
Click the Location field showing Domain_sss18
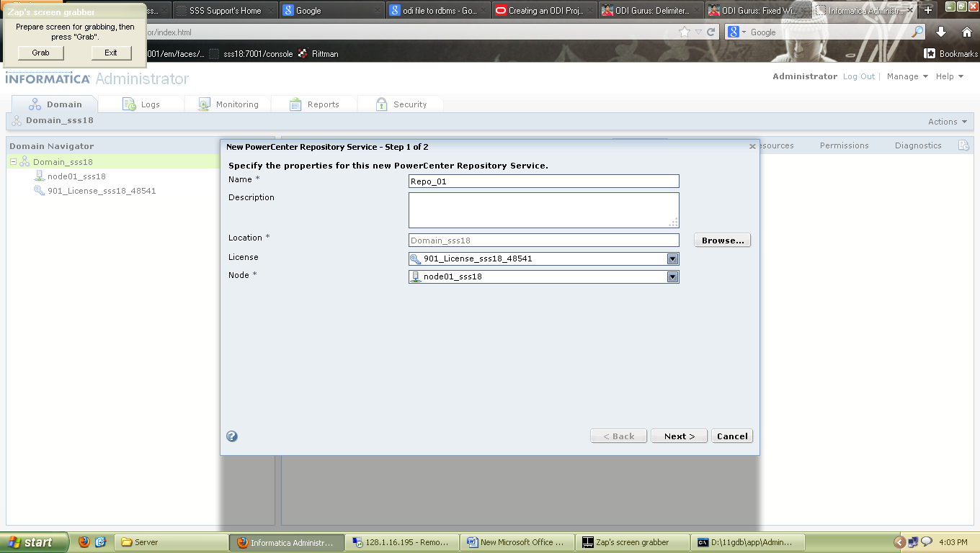[543, 240]
